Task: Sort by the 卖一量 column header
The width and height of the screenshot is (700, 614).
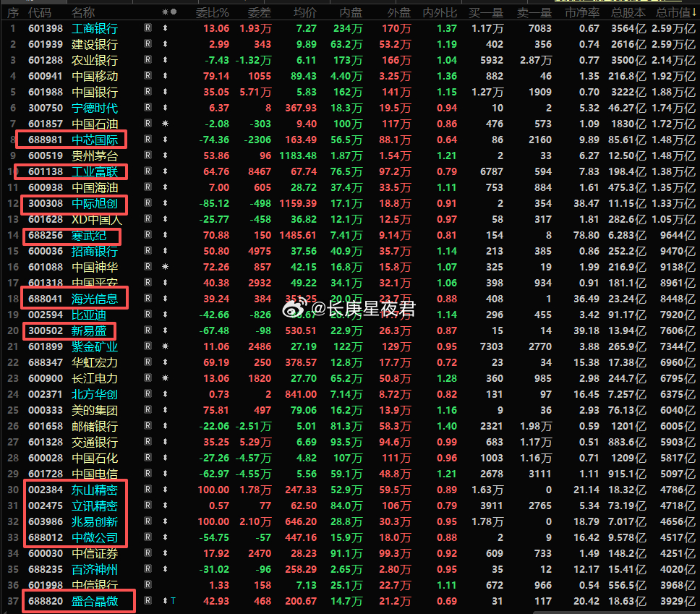Action: 534,12
